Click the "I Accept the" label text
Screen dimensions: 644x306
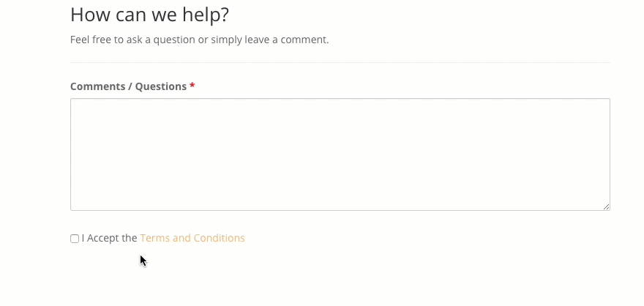point(109,238)
